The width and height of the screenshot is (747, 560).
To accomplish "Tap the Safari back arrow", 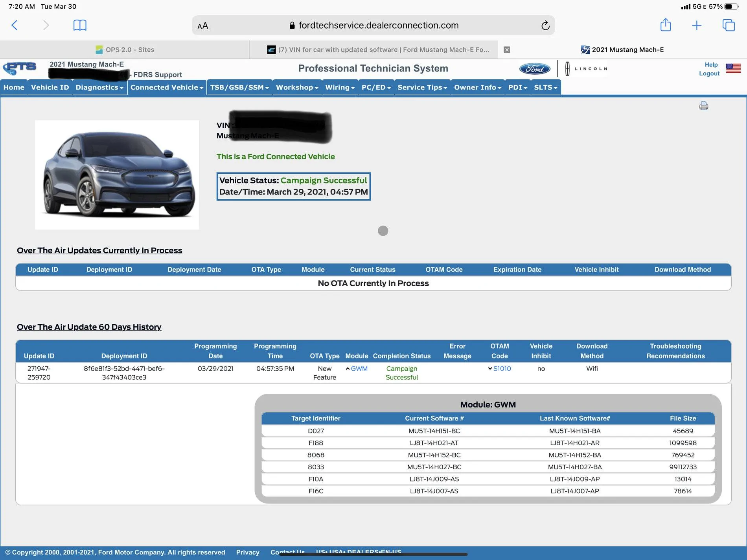I will point(15,25).
